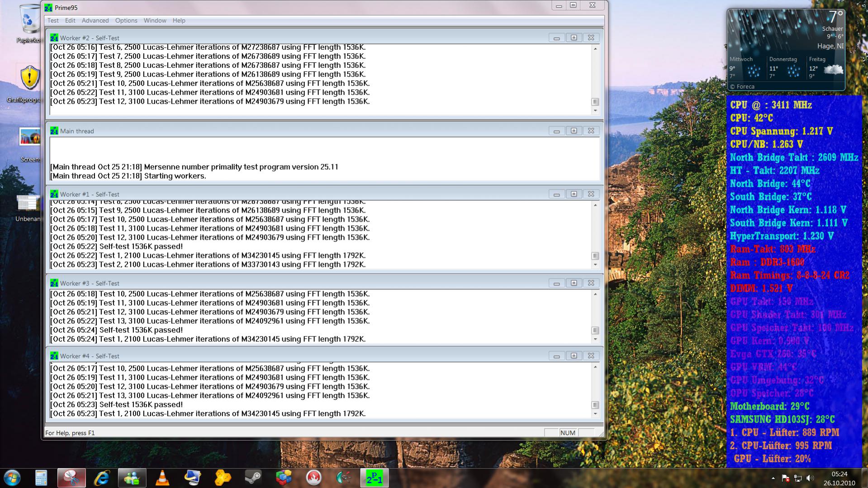Click Main thread window system icon
868x488 pixels.
coord(54,131)
